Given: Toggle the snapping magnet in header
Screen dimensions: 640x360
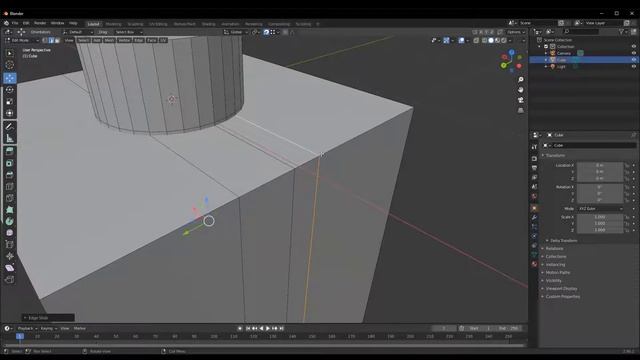Looking at the screenshot, I should tap(266, 32).
